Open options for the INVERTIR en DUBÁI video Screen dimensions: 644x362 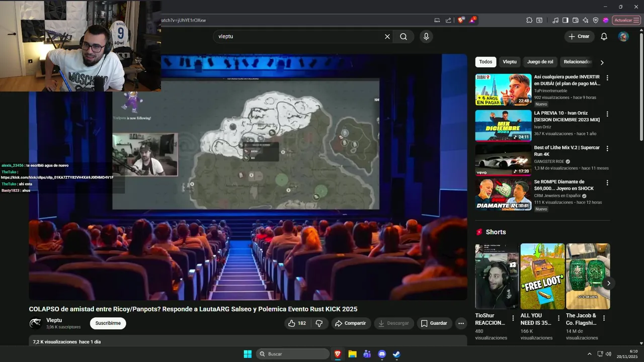click(x=607, y=78)
